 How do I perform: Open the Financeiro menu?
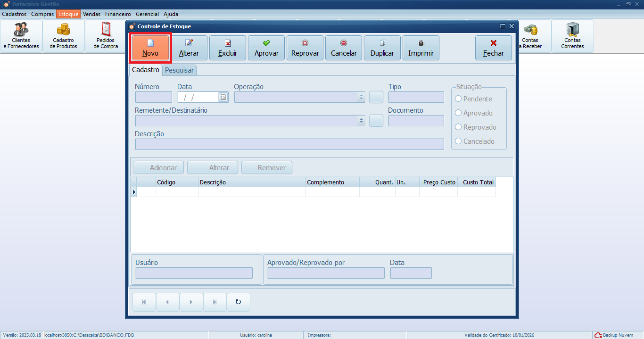pyautogui.click(x=118, y=14)
